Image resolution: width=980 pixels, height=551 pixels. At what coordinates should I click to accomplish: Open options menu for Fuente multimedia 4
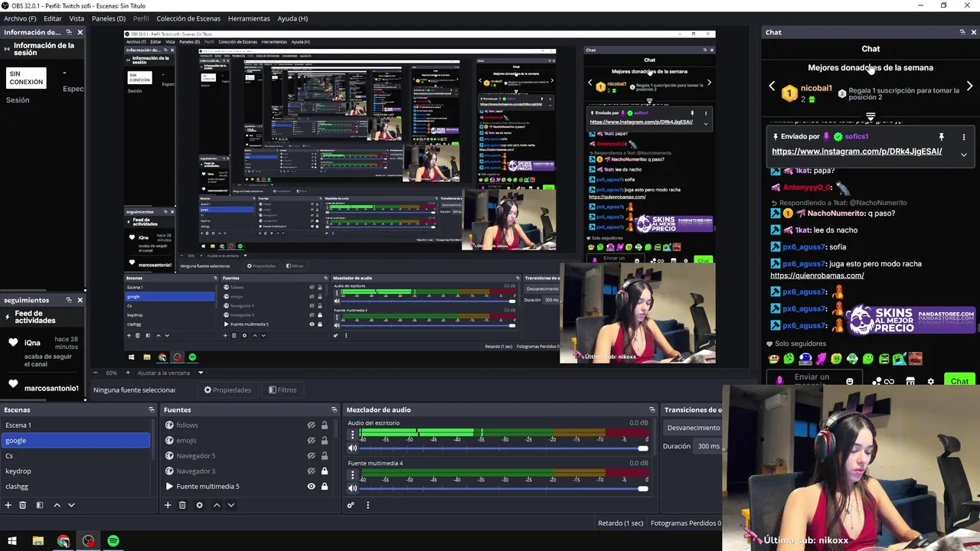353,474
